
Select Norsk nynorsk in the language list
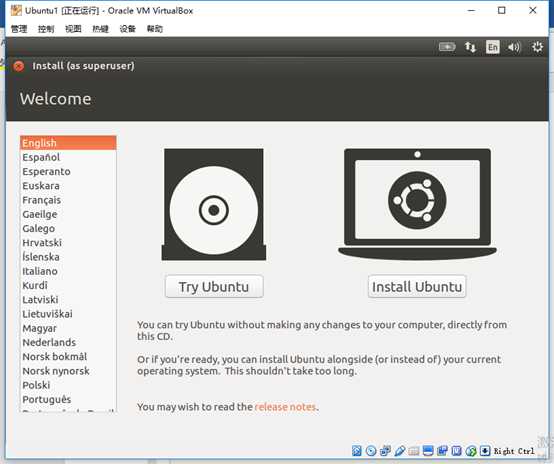(x=68, y=371)
